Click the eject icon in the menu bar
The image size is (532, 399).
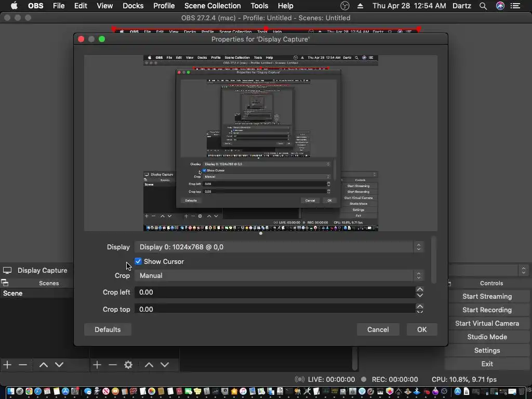[361, 6]
